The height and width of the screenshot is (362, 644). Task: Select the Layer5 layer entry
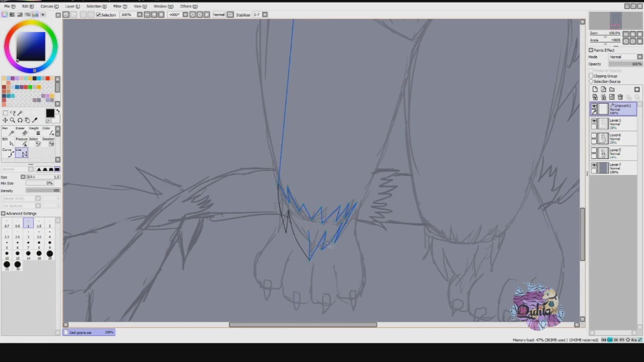point(613,153)
